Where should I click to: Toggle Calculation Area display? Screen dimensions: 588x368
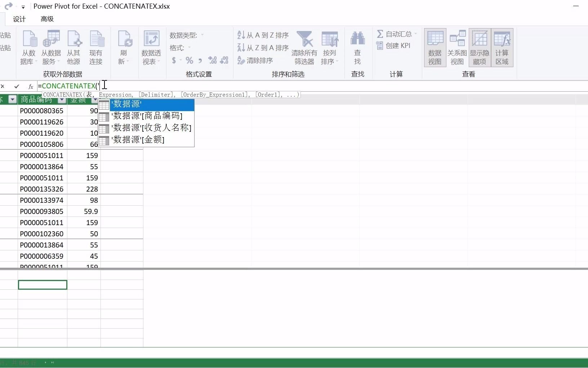502,48
